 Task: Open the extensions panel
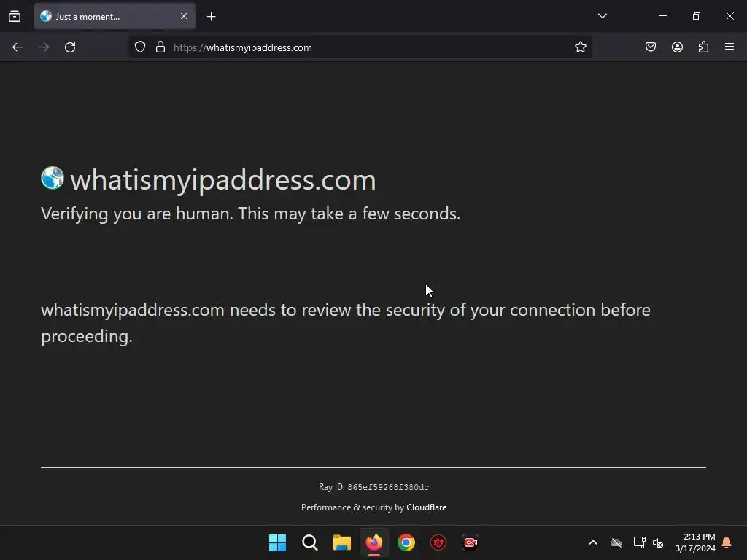[x=704, y=47]
